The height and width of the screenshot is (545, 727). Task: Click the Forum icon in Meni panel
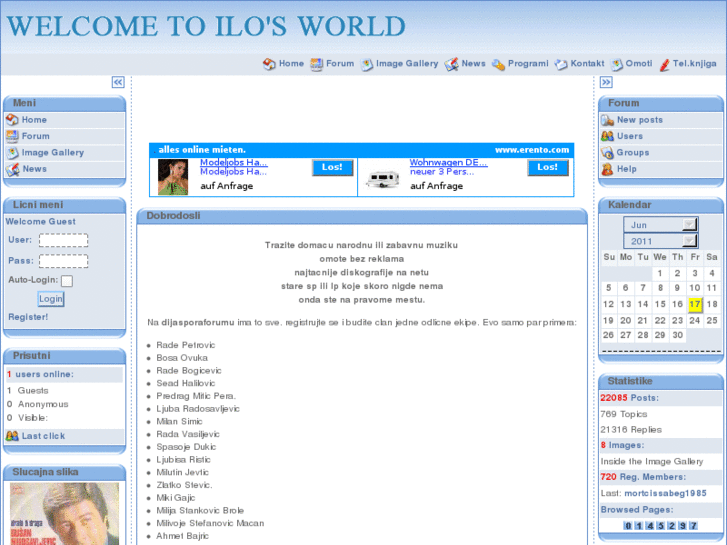coord(12,136)
